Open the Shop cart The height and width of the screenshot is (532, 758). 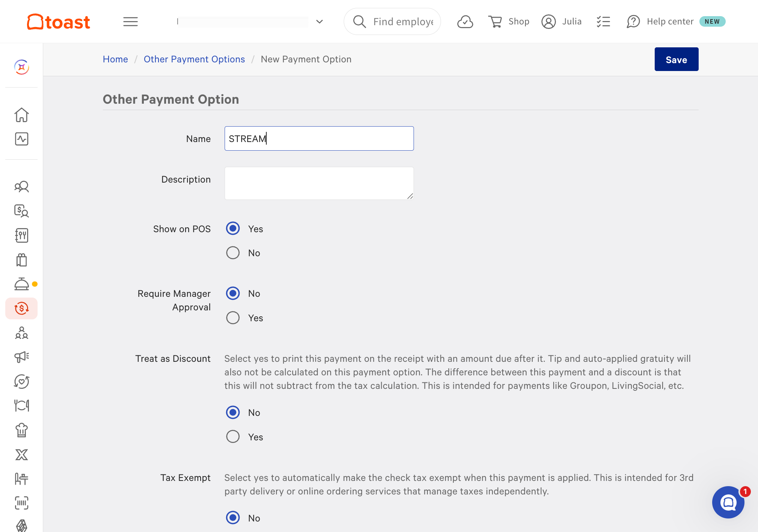point(509,22)
